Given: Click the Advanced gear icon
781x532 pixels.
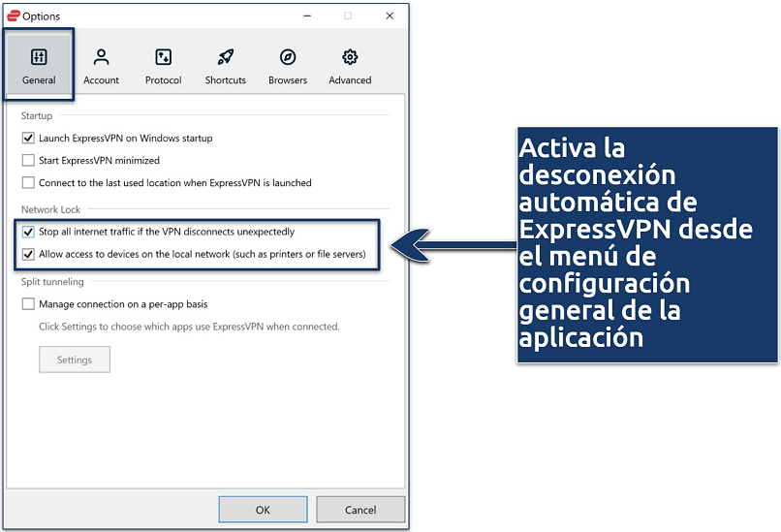Looking at the screenshot, I should [350, 57].
